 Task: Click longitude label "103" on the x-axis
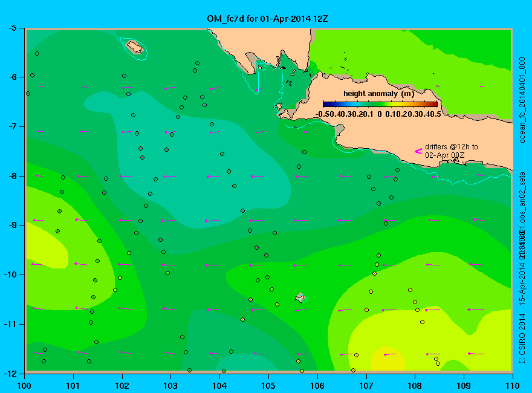point(170,386)
